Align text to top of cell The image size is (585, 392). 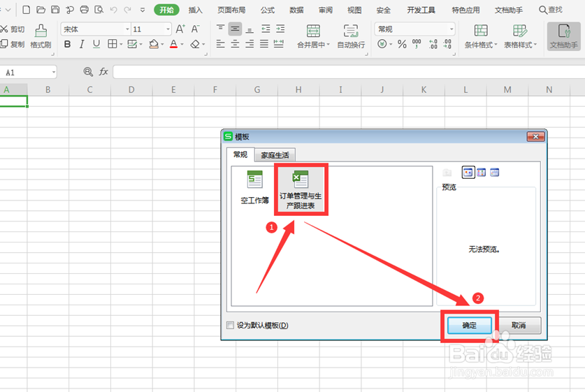tap(220, 29)
